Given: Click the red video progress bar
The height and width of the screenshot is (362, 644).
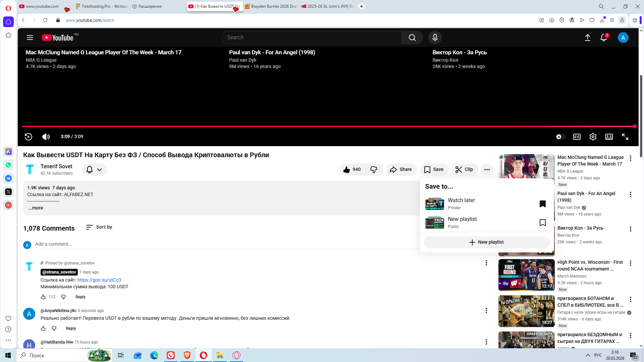Looking at the screenshot, I should point(327,126).
